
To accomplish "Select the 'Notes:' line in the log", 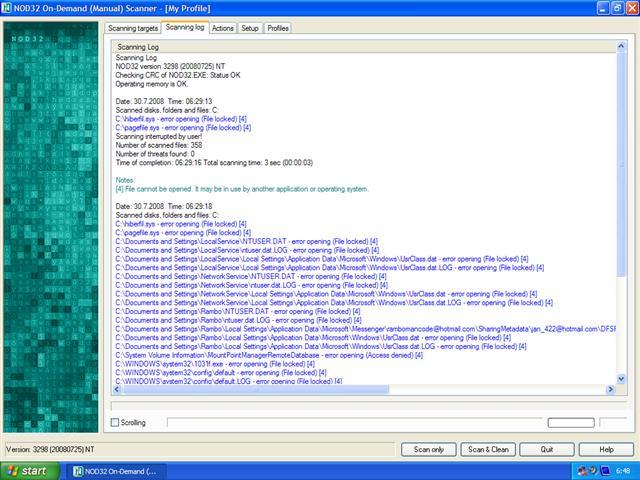I will (125, 180).
